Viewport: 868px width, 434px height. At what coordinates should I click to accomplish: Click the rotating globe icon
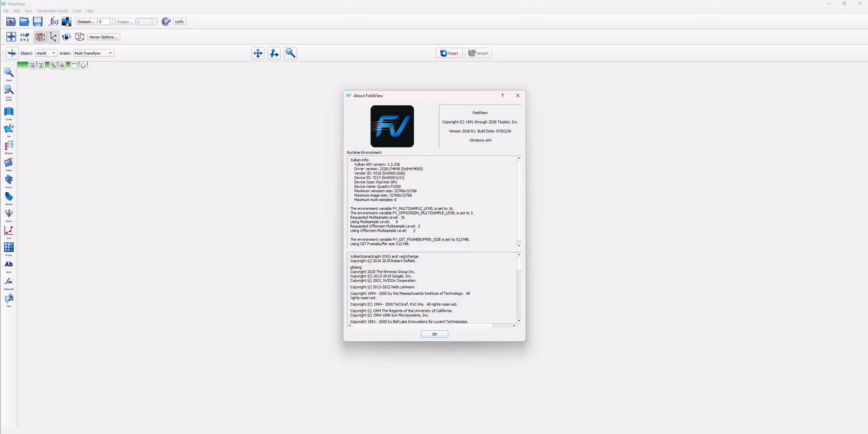point(67,37)
